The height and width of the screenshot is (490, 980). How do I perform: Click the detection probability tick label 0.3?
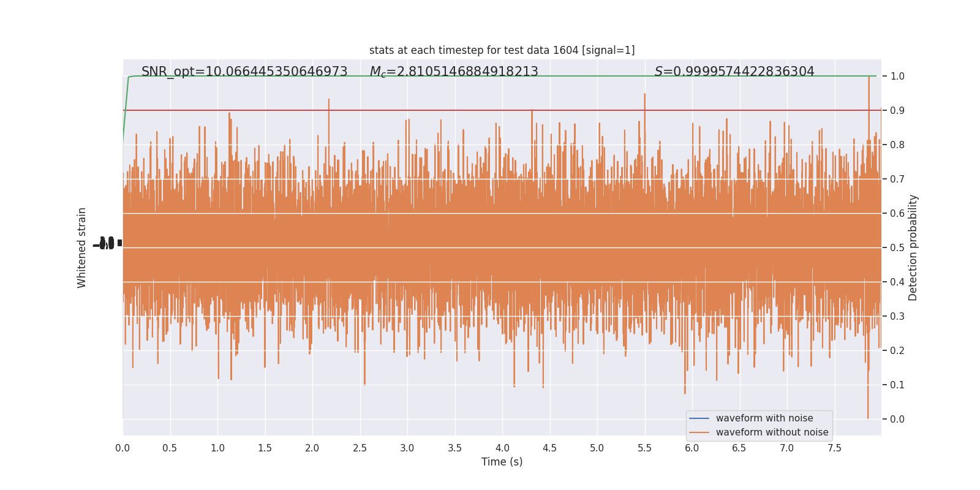(x=897, y=316)
